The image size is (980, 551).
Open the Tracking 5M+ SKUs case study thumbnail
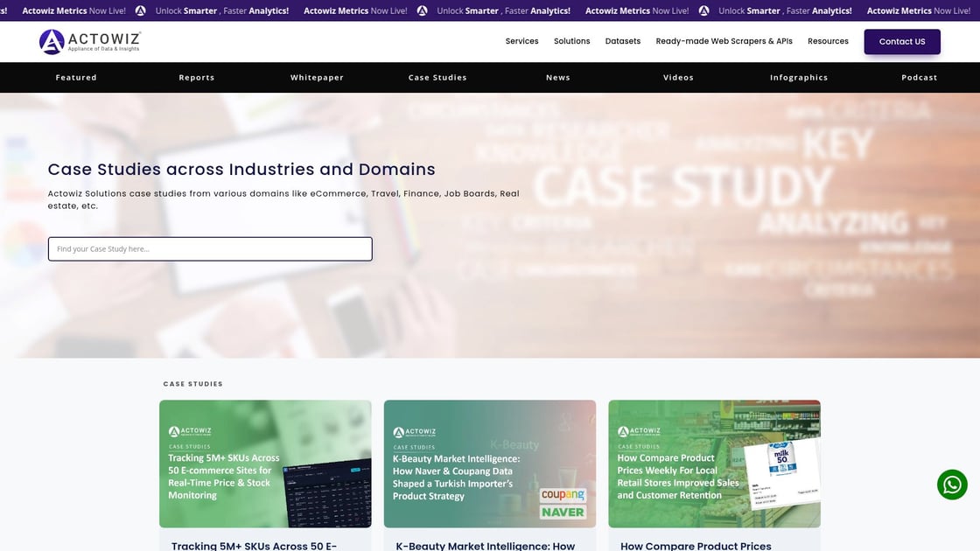pyautogui.click(x=265, y=464)
